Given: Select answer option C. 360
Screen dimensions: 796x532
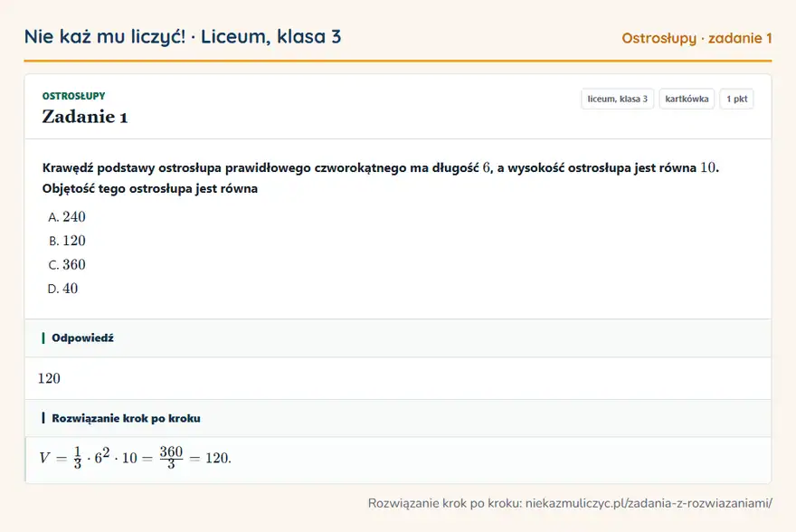Looking at the screenshot, I should pos(67,264).
